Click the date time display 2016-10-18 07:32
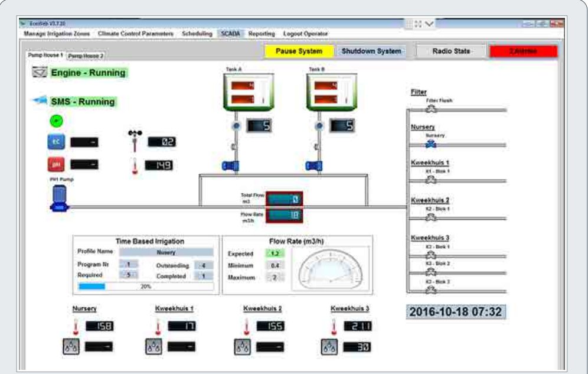588x374 pixels. (456, 312)
